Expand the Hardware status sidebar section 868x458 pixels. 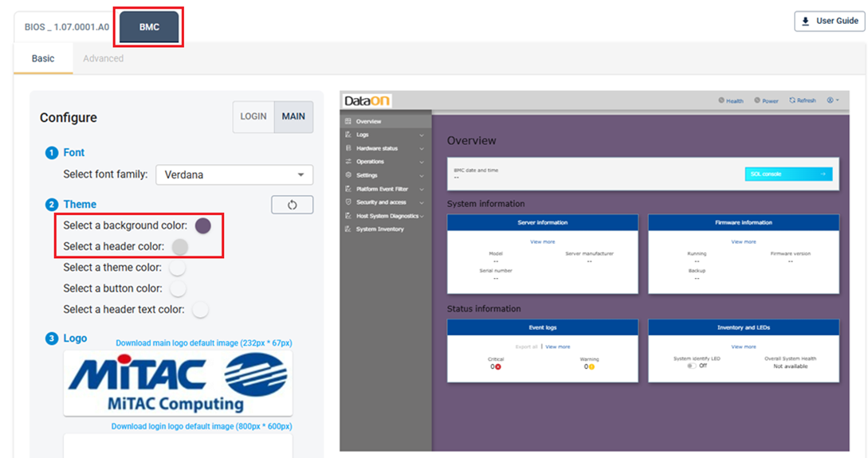pyautogui.click(x=421, y=149)
